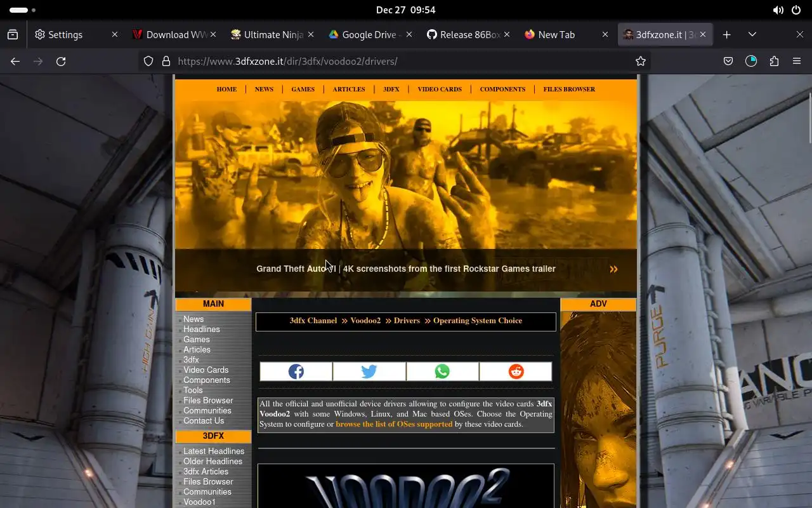
Task: Switch to Ultimate Ninja tab
Action: tap(273, 34)
